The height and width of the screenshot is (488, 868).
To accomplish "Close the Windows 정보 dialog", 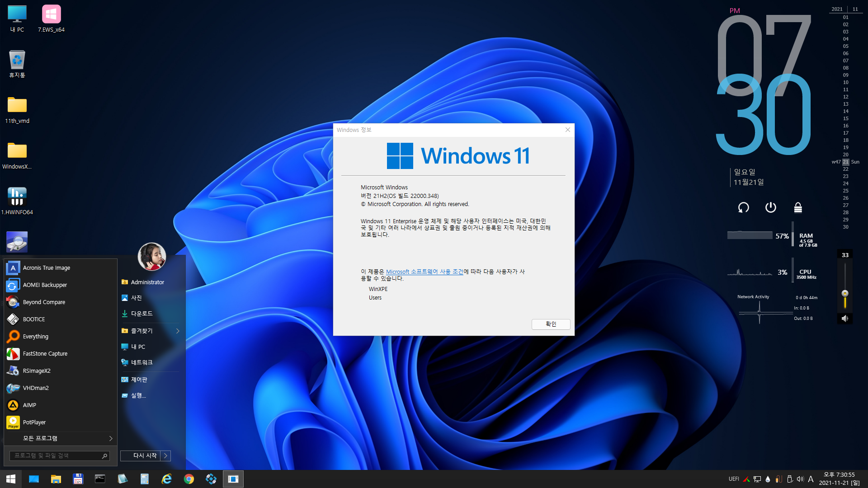I will click(567, 130).
